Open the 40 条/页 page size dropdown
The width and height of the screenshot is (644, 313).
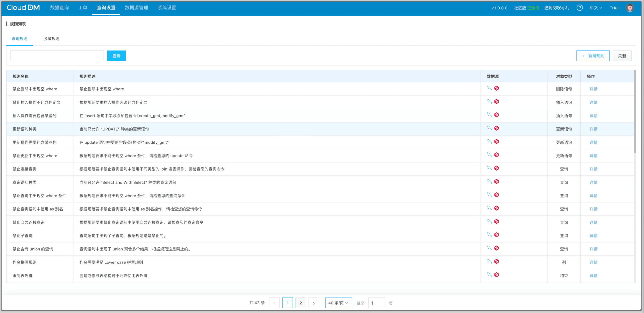(x=338, y=303)
